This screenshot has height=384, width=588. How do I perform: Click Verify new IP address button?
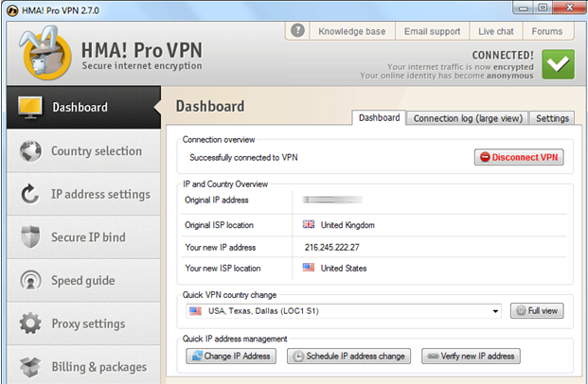[471, 356]
